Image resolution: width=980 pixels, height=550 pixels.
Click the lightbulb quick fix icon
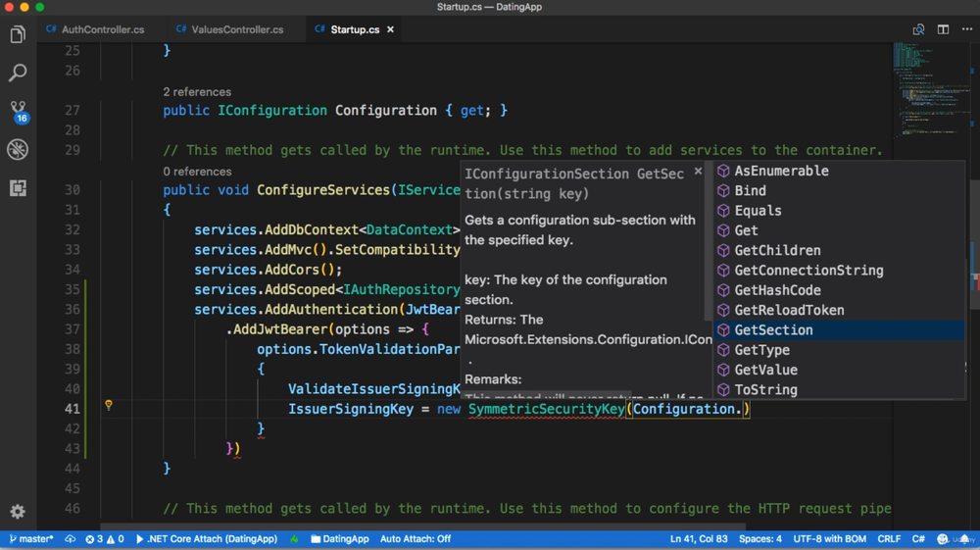tap(109, 405)
